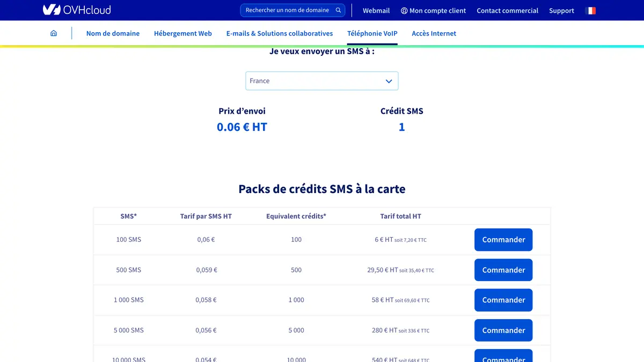Viewport: 644px width, 362px height.
Task: Expand the France country dropdown
Action: pyautogui.click(x=322, y=81)
